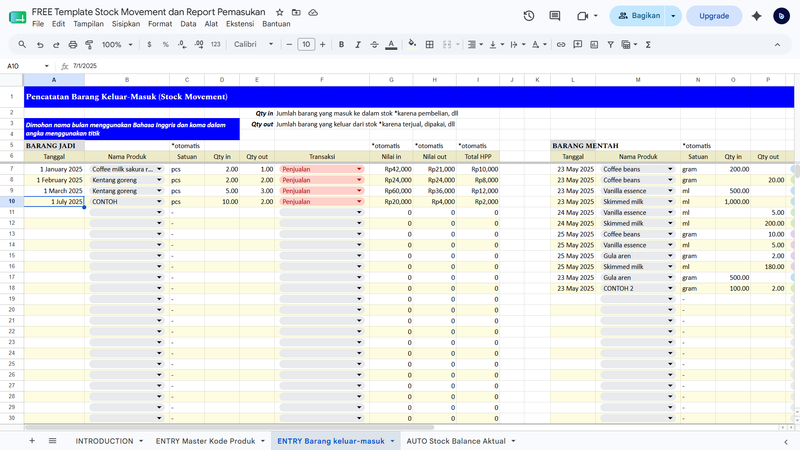
Task: Move document to folder
Action: coord(296,12)
